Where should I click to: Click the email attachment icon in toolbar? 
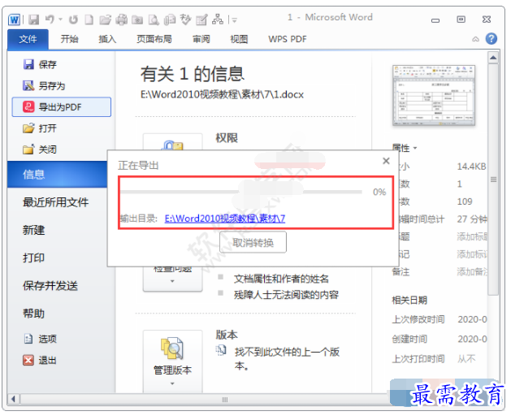click(170, 19)
